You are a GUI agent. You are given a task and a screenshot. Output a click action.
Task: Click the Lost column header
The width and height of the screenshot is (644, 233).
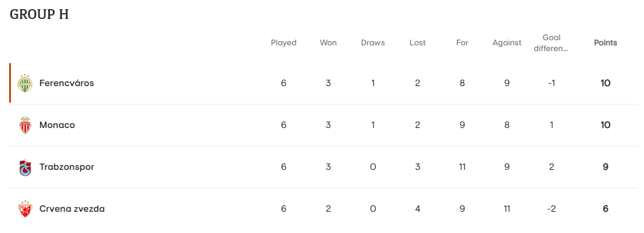click(x=418, y=43)
